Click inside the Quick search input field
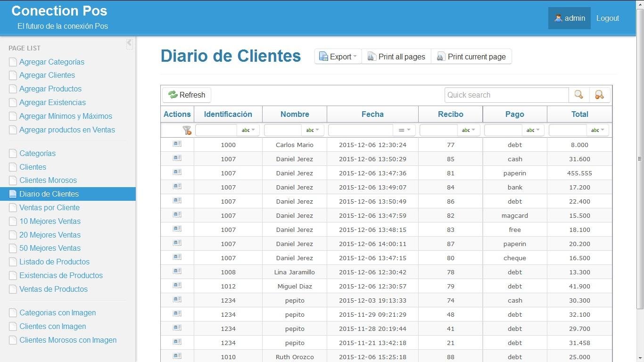The width and height of the screenshot is (644, 362). click(504, 95)
